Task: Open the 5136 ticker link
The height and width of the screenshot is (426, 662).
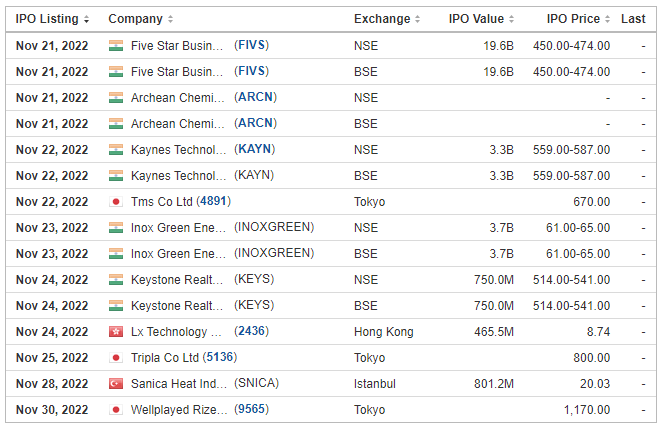Action: (x=220, y=357)
